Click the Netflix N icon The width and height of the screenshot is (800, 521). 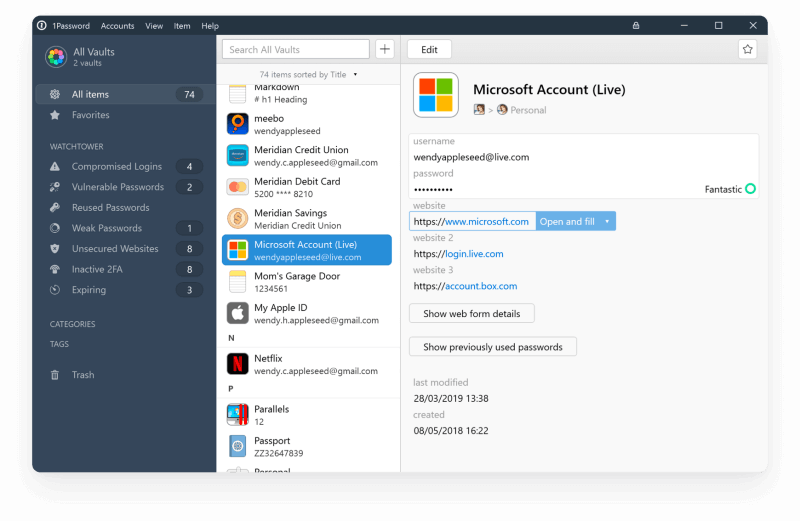tap(237, 364)
